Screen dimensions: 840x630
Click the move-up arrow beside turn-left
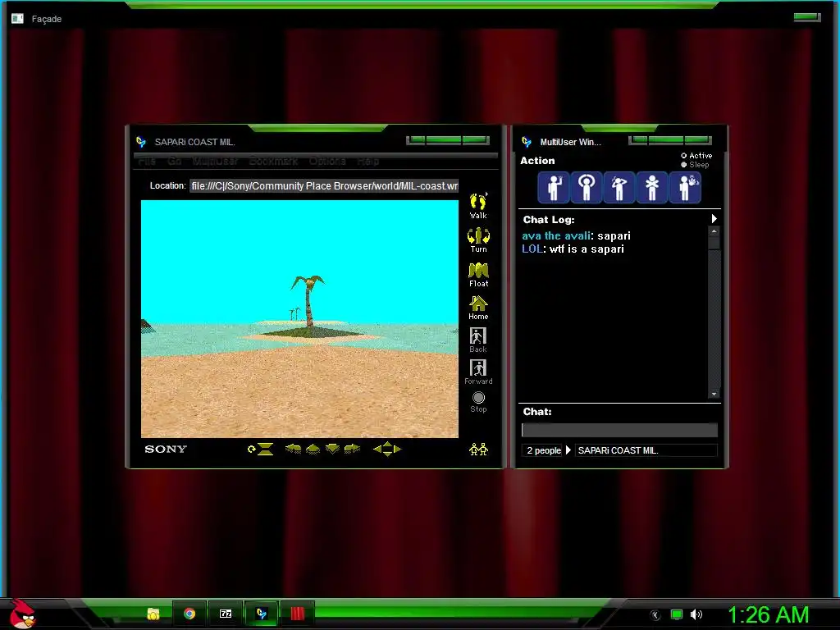pyautogui.click(x=313, y=449)
